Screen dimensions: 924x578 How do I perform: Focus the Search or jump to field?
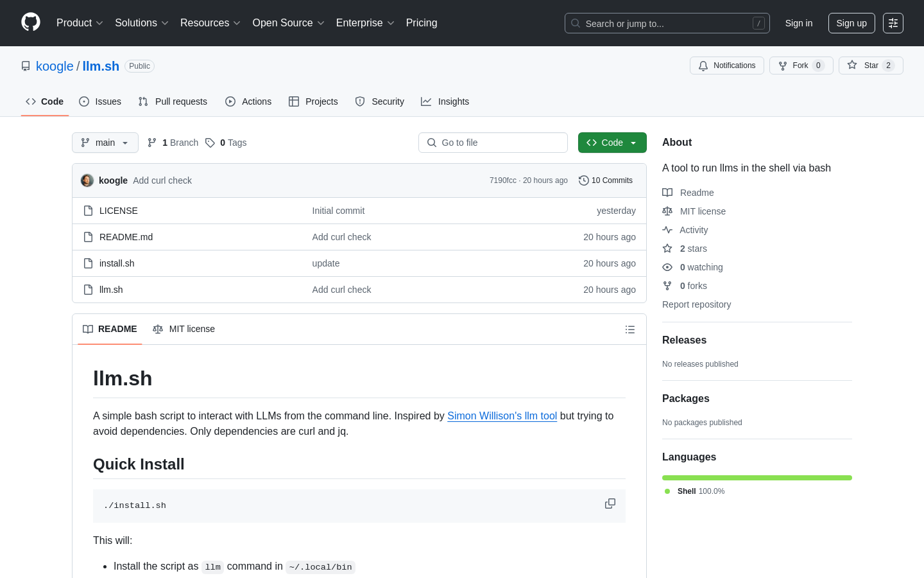click(x=667, y=23)
